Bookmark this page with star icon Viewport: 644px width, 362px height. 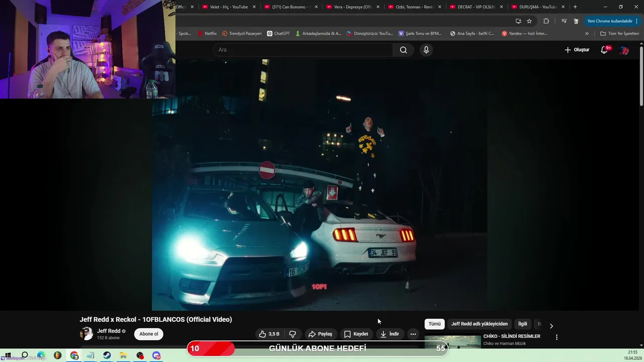coord(529,21)
